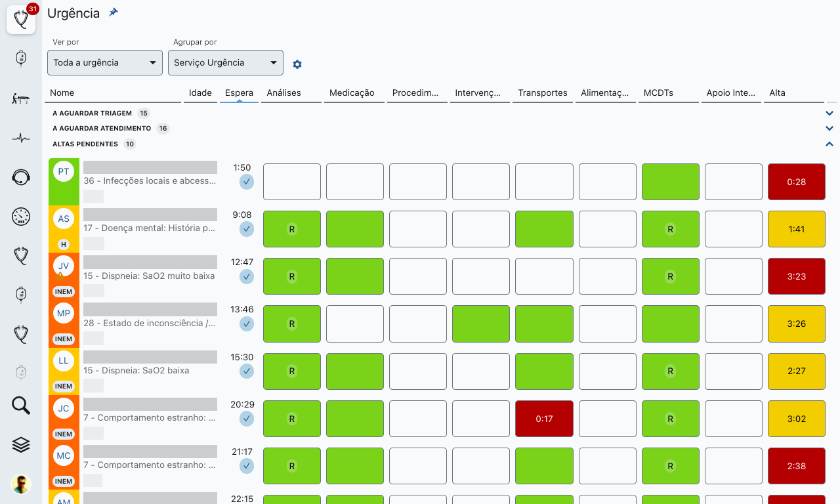The image size is (840, 504).
Task: Collapse the Altas Pendentes group chevron
Action: click(829, 144)
